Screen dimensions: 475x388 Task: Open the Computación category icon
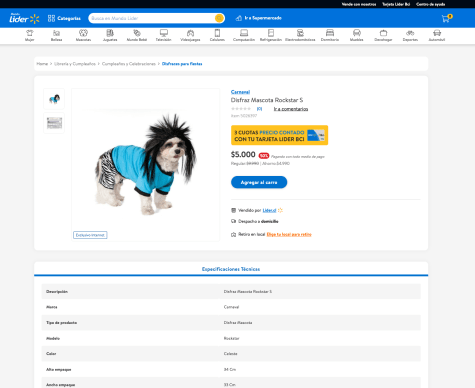click(244, 35)
